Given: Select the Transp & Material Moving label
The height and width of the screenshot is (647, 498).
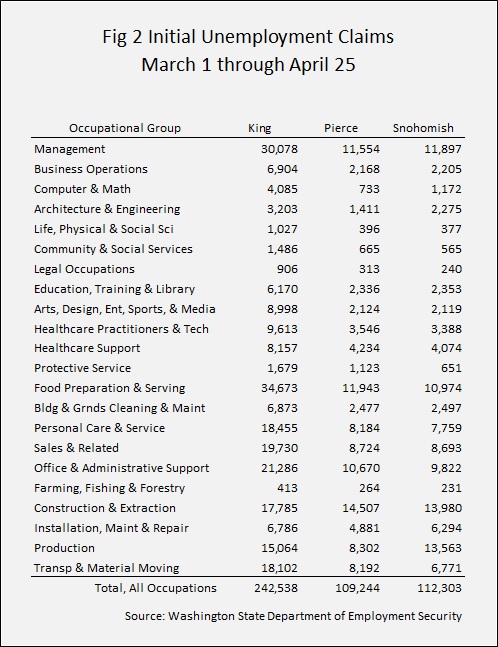Looking at the screenshot, I should 106,568.
